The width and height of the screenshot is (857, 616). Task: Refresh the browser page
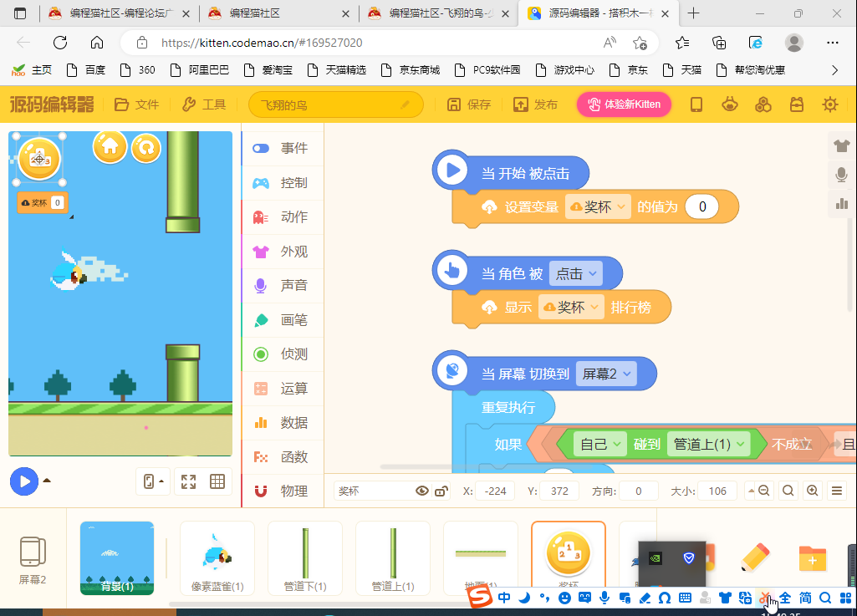click(60, 43)
